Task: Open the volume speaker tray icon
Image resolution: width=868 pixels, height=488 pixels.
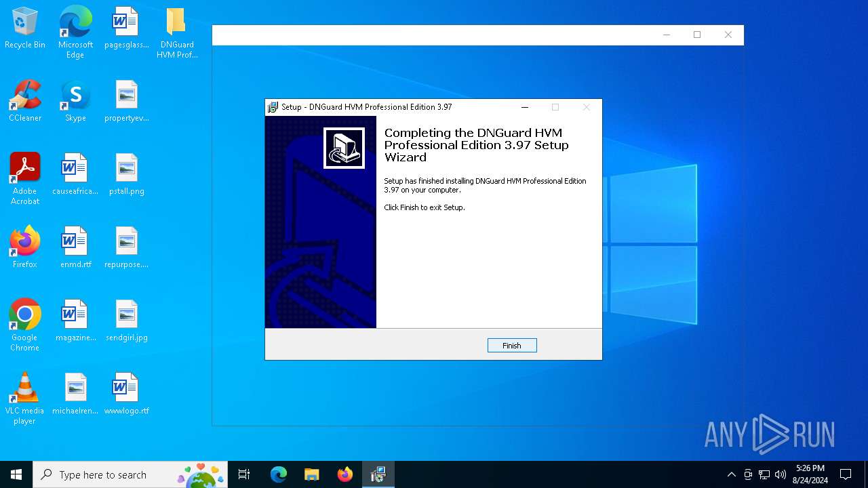Action: pos(781,474)
